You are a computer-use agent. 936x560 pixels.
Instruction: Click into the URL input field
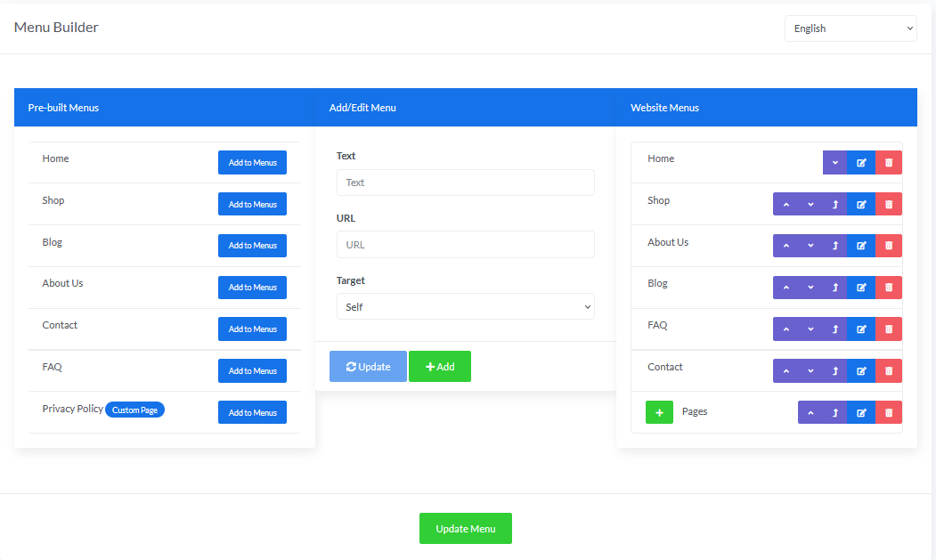465,245
